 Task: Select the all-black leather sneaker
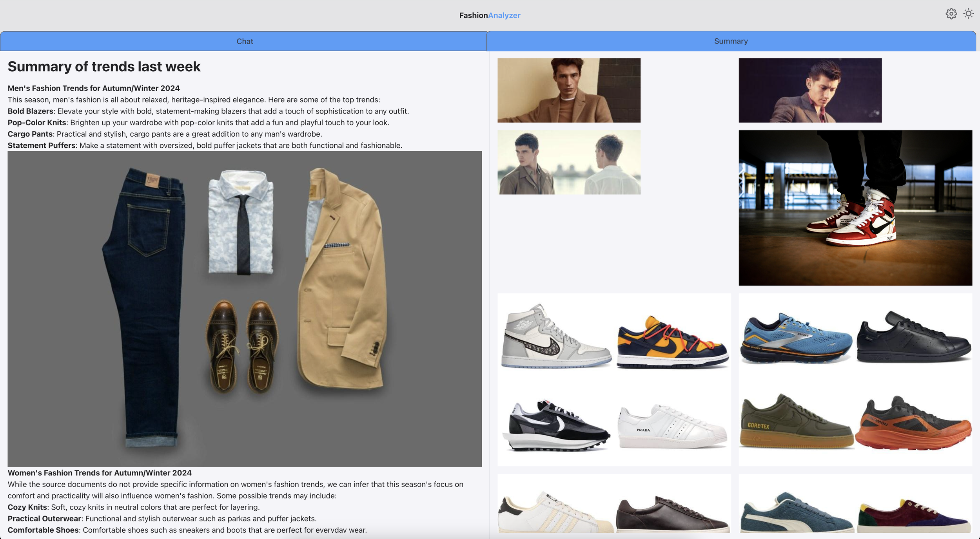[x=914, y=336]
